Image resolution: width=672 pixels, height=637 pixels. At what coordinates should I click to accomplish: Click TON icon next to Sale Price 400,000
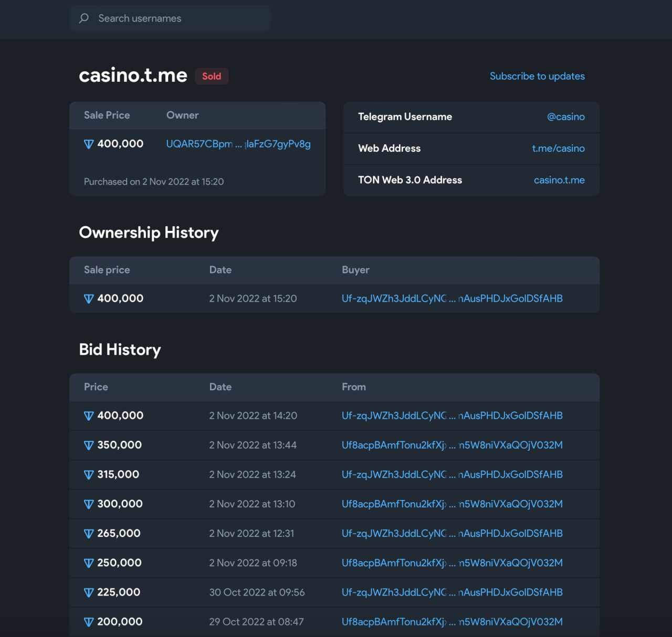click(x=89, y=144)
